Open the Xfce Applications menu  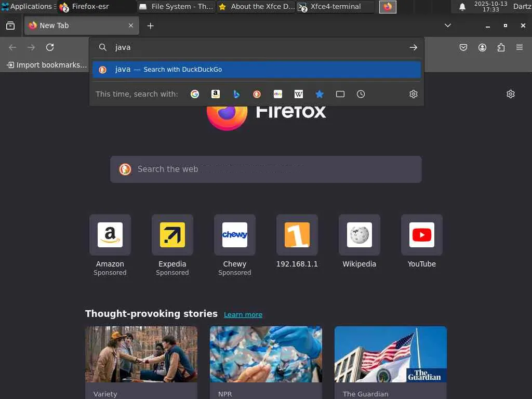point(29,6)
